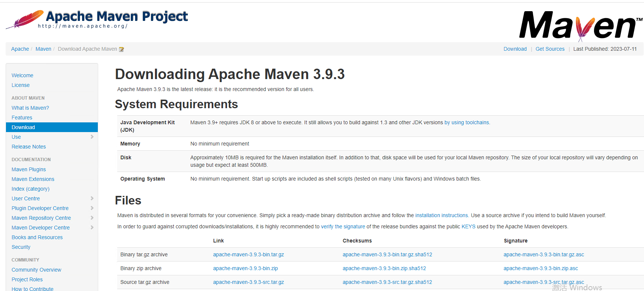The height and width of the screenshot is (291, 644).
Task: Open Project Roles page
Action: click(27, 279)
